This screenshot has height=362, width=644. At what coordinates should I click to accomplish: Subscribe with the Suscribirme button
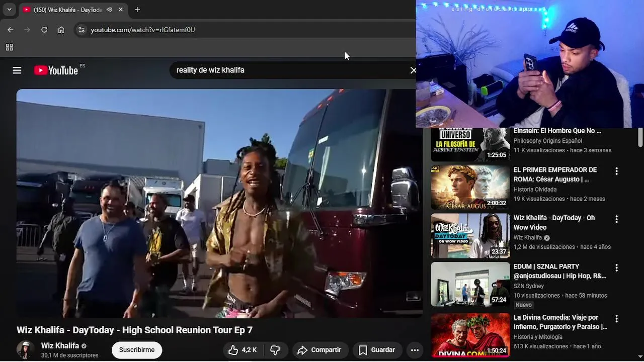137,350
